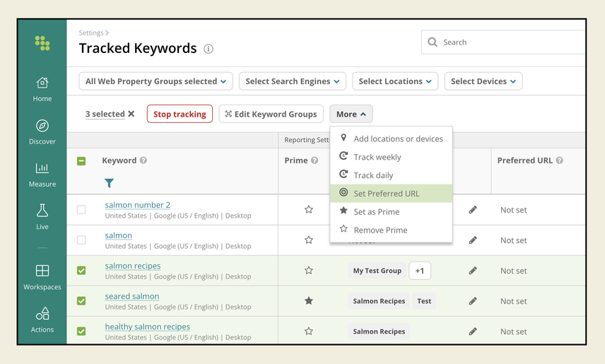
Task: Click the Keyword column filter funnel icon
Action: (x=109, y=183)
